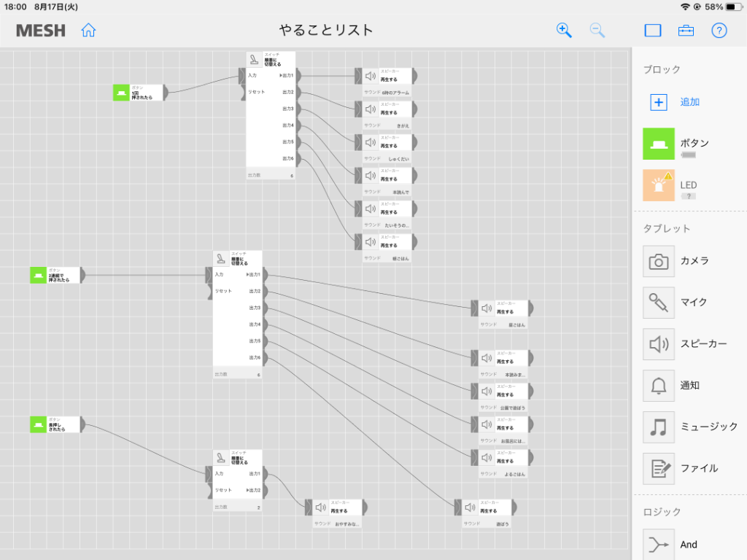Click the MESH logo

point(41,31)
